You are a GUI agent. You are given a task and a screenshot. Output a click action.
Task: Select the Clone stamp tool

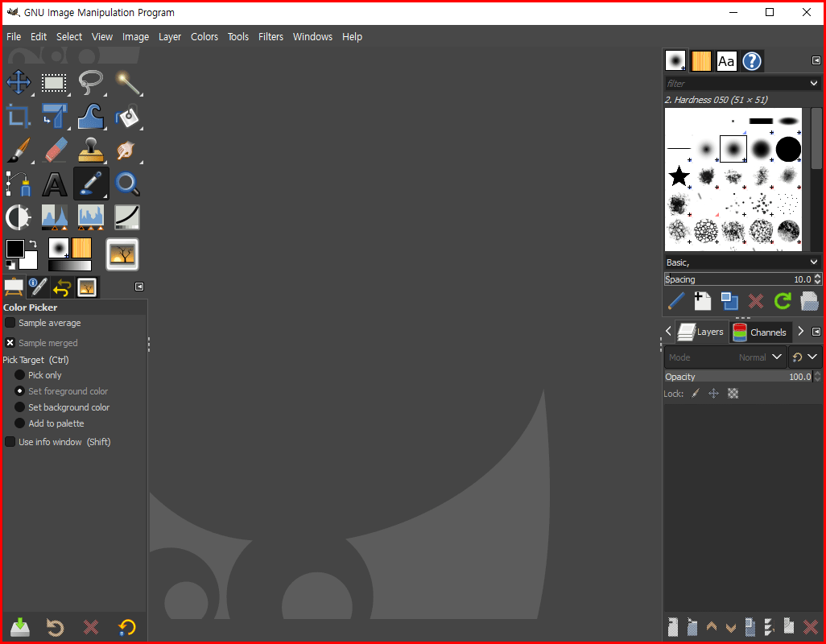[91, 150]
